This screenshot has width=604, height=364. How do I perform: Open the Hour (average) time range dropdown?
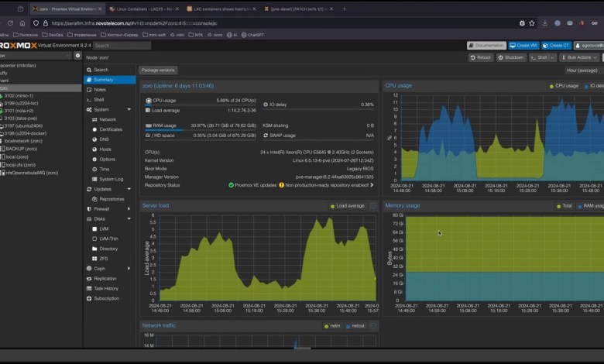pos(584,70)
